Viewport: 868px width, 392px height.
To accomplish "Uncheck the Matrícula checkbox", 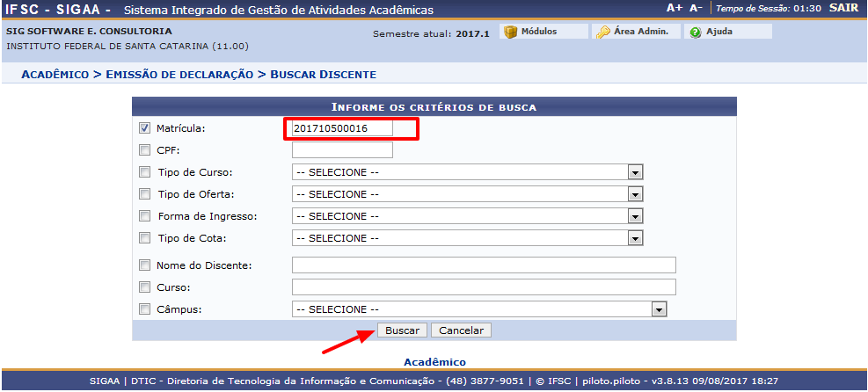I will tap(145, 128).
